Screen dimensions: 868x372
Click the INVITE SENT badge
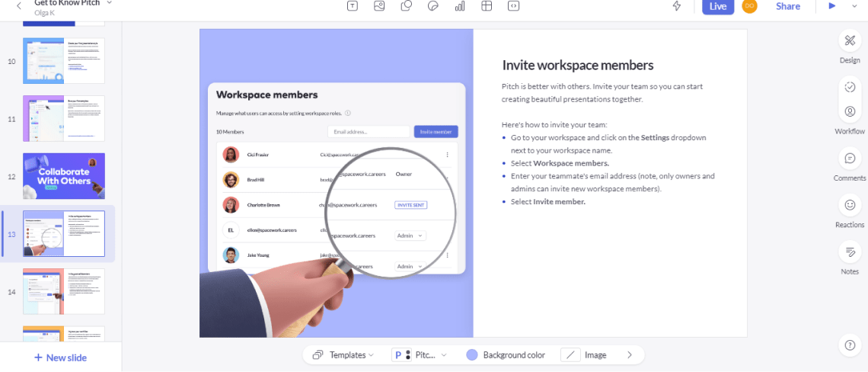(x=410, y=204)
